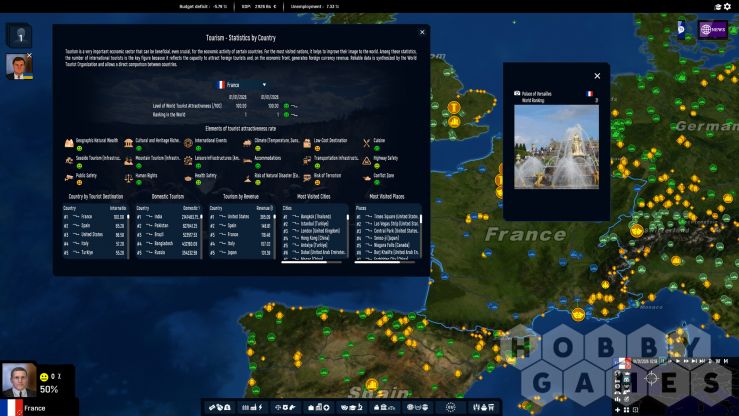The height and width of the screenshot is (416, 739).
Task: Click the Leisure Infrastructures icon
Action: pos(188,161)
